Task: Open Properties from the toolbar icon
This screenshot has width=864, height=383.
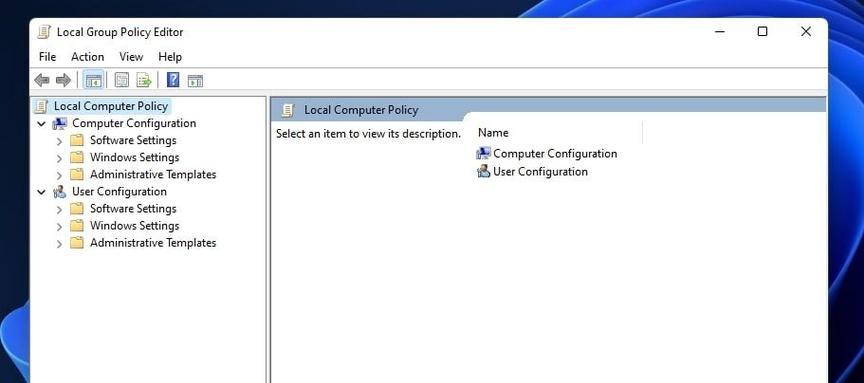Action: click(x=121, y=80)
